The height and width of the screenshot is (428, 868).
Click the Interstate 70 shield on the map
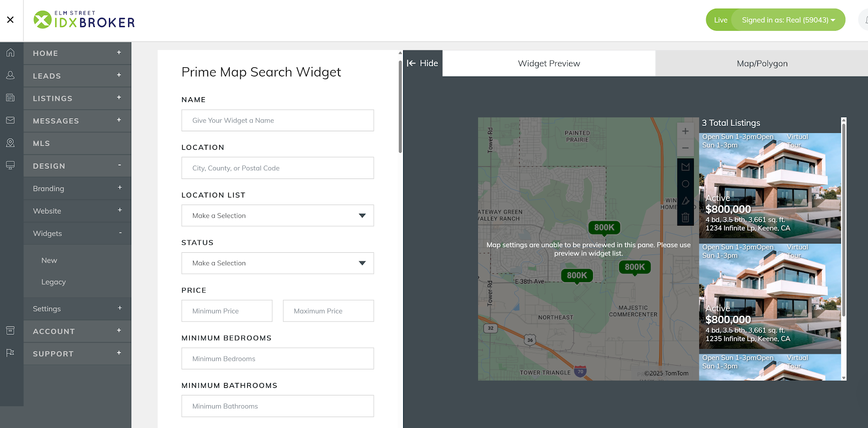pyautogui.click(x=580, y=372)
